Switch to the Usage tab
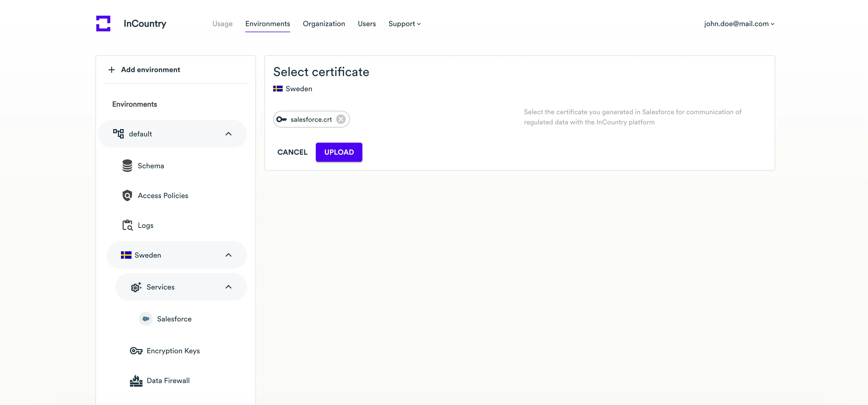 point(222,24)
